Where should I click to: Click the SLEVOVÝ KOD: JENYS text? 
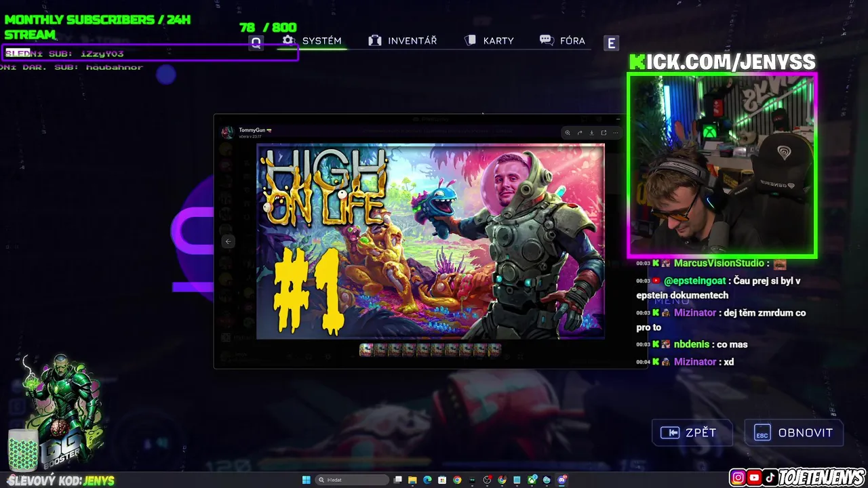(61, 481)
